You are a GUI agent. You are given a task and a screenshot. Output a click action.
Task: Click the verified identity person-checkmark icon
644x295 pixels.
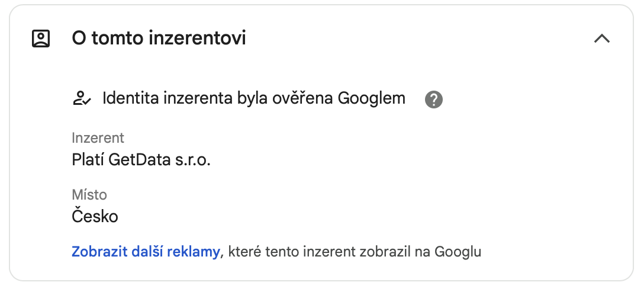[82, 98]
